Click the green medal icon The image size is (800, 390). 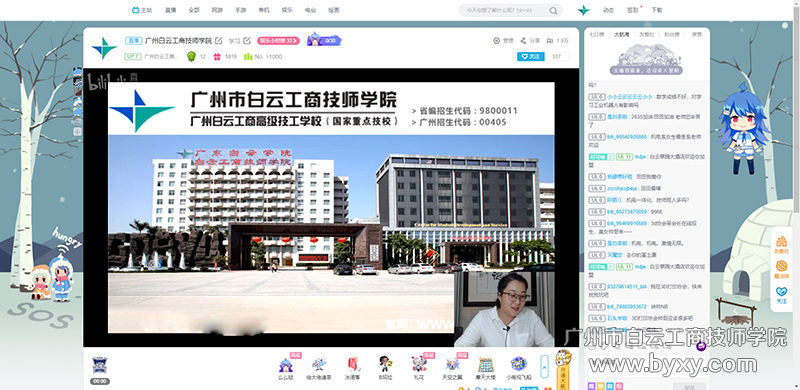(x=191, y=56)
